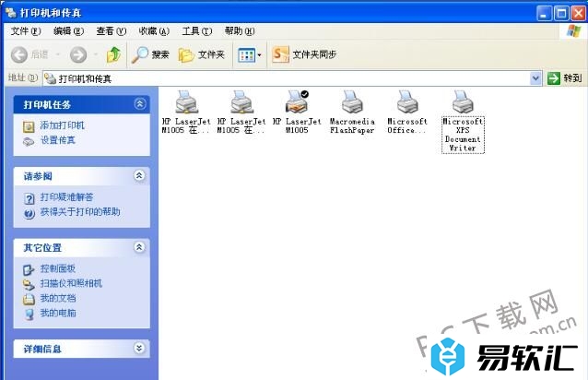Open 我的文档 my documents link
The height and width of the screenshot is (380, 588).
pyautogui.click(x=58, y=298)
